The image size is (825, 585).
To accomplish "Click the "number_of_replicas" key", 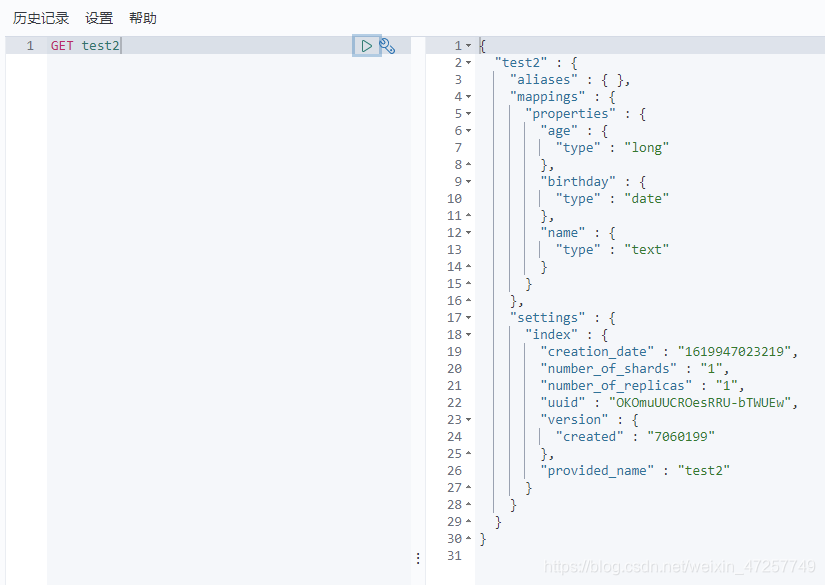I will point(616,386).
